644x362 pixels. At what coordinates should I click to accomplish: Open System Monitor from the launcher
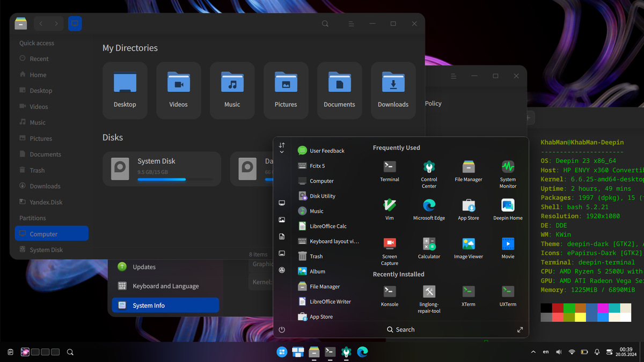(x=508, y=167)
